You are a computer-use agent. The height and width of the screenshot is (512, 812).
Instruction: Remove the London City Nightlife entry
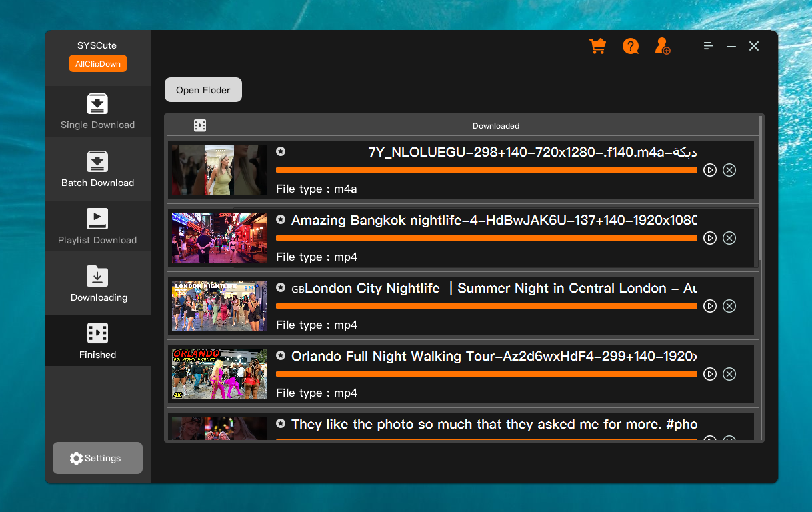(x=729, y=306)
